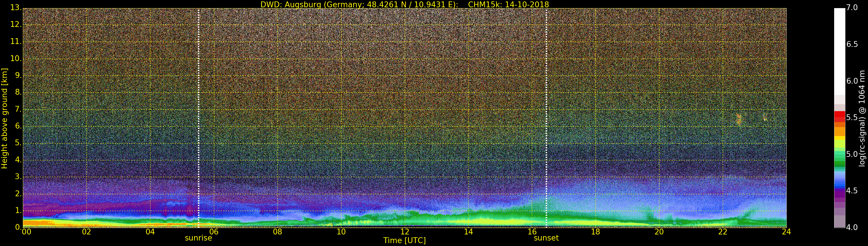Click the time tick label '06'

tap(214, 232)
